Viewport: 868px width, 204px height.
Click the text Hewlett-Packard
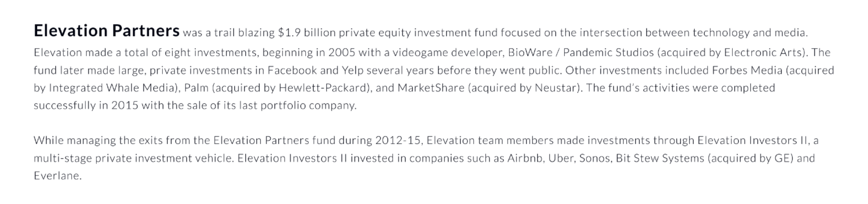coord(324,88)
